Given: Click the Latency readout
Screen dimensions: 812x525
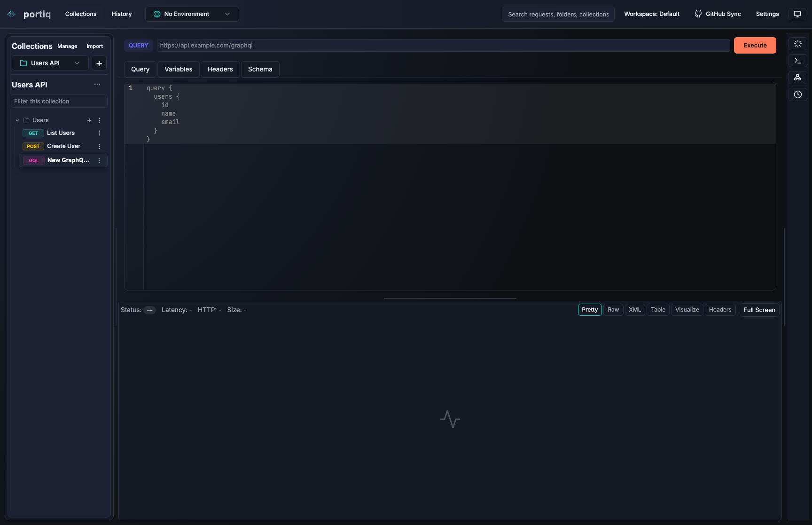Looking at the screenshot, I should 177,310.
